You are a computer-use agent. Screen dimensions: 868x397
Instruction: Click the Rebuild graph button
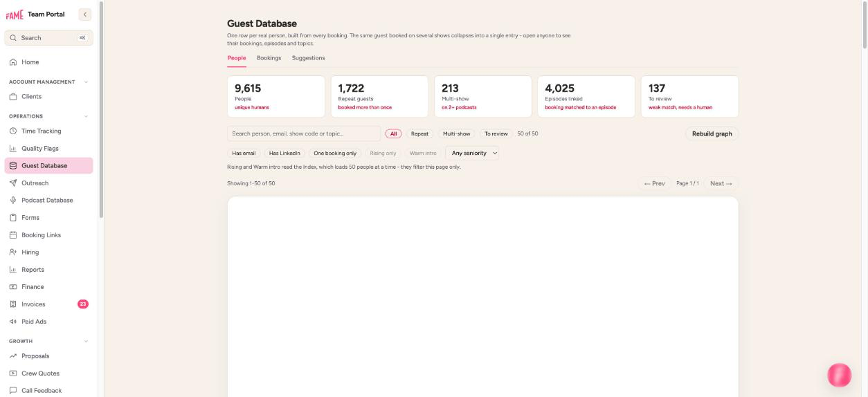click(712, 134)
